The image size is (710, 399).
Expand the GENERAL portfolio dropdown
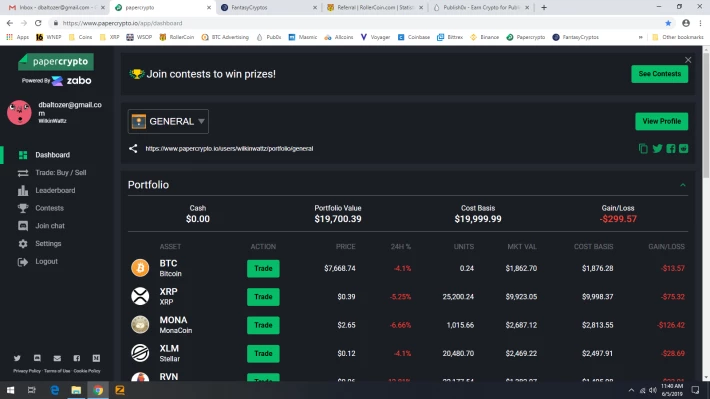168,121
